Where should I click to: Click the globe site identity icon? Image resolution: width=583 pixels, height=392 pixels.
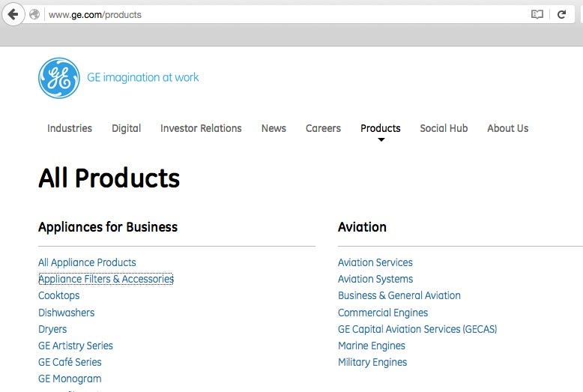pyautogui.click(x=34, y=14)
